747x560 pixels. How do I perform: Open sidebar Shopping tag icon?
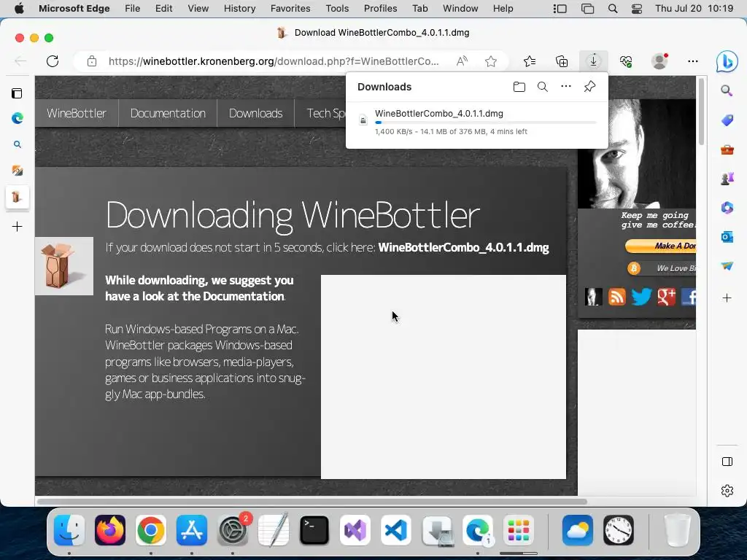tap(727, 120)
